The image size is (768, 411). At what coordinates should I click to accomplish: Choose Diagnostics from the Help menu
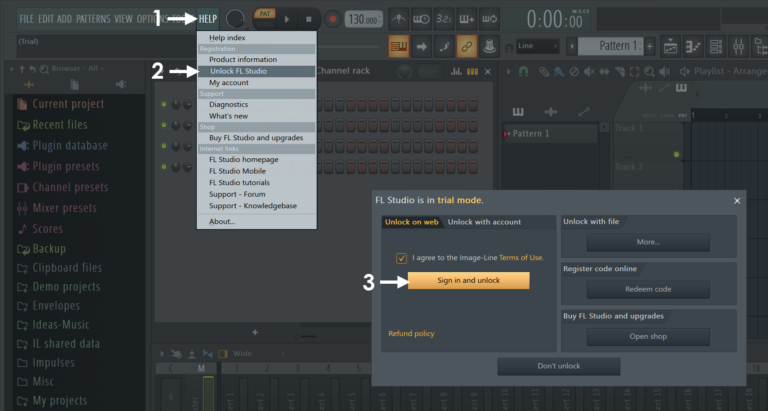[257, 104]
